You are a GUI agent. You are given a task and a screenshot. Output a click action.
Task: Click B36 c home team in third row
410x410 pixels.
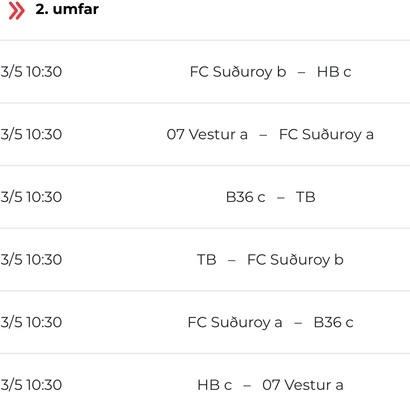[246, 197]
